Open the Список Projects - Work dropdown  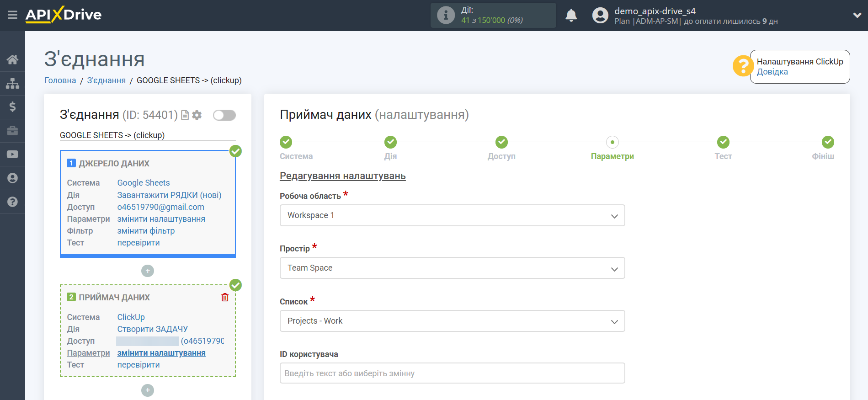coord(452,321)
